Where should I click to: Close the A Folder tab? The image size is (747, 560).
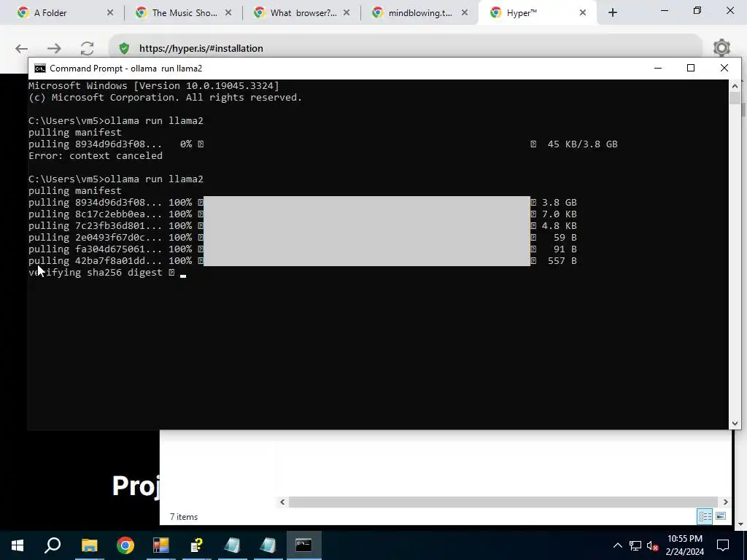[110, 13]
